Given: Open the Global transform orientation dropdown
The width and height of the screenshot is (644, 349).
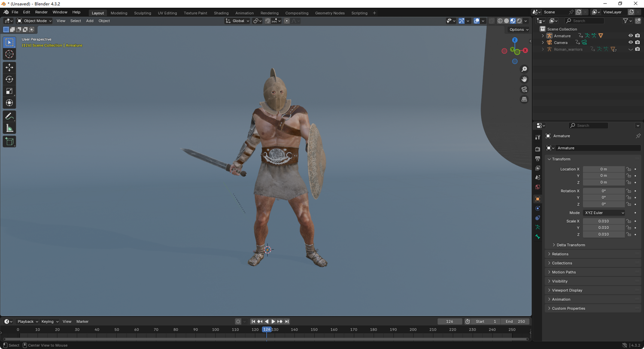Looking at the screenshot, I should pyautogui.click(x=237, y=21).
